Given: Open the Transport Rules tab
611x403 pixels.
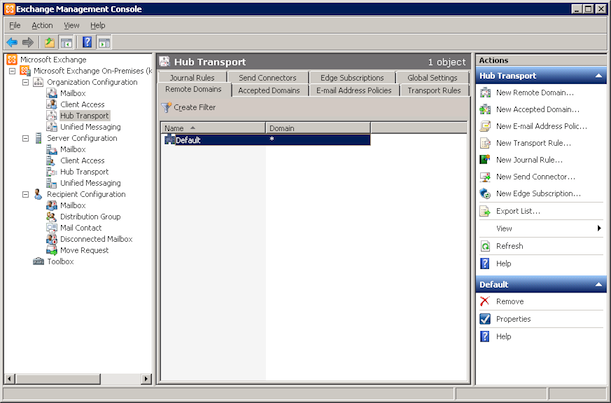Looking at the screenshot, I should pyautogui.click(x=434, y=90).
